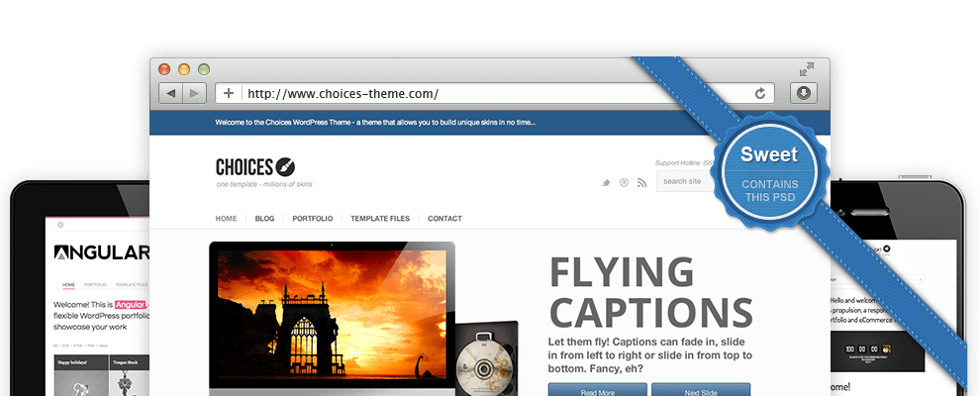Open the RSS feed icon
The image size is (980, 396).
640,182
